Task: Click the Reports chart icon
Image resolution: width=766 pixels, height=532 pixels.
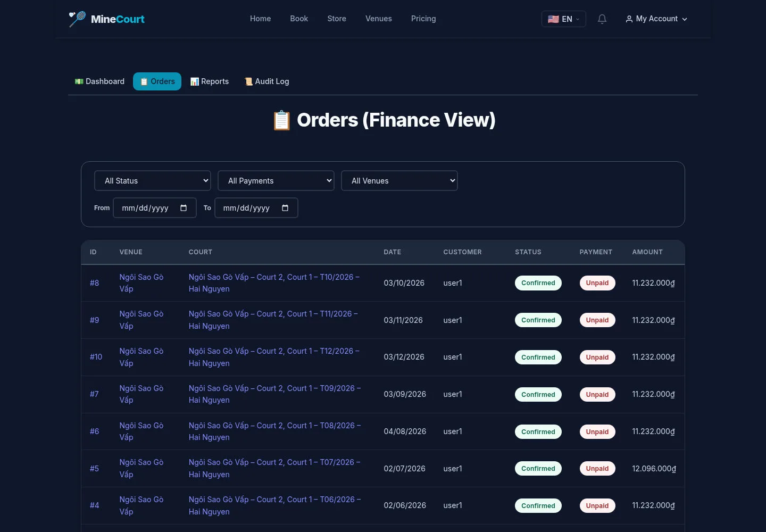Action: tap(195, 81)
